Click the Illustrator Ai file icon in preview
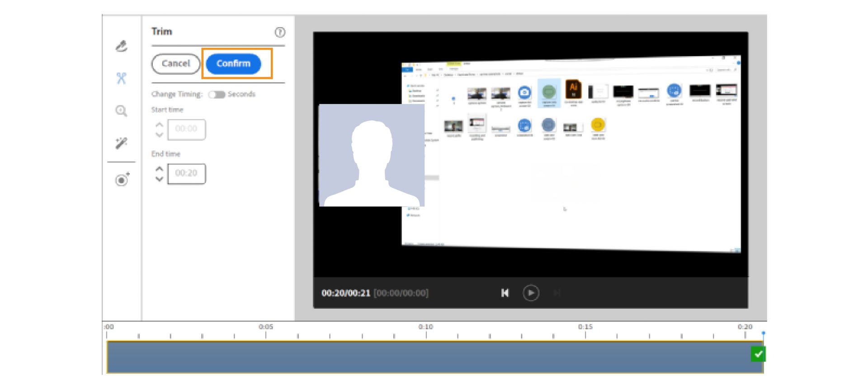Screen dimensions: 868x386 pyautogui.click(x=573, y=89)
